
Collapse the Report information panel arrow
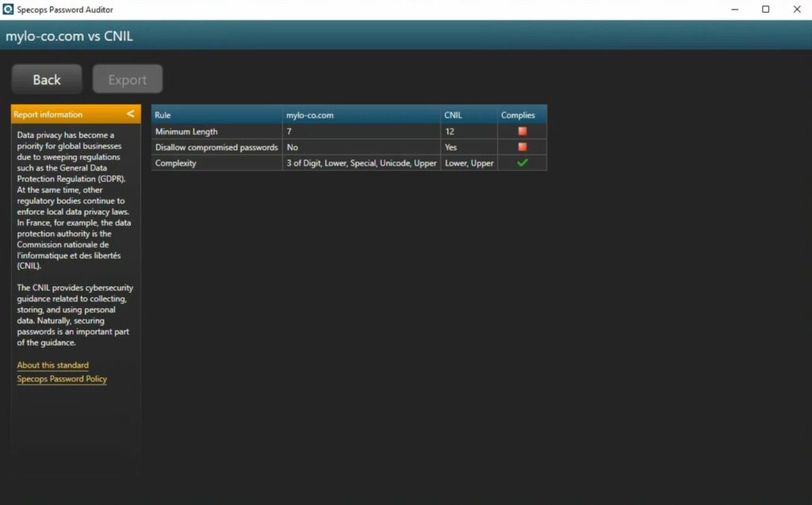click(x=131, y=114)
